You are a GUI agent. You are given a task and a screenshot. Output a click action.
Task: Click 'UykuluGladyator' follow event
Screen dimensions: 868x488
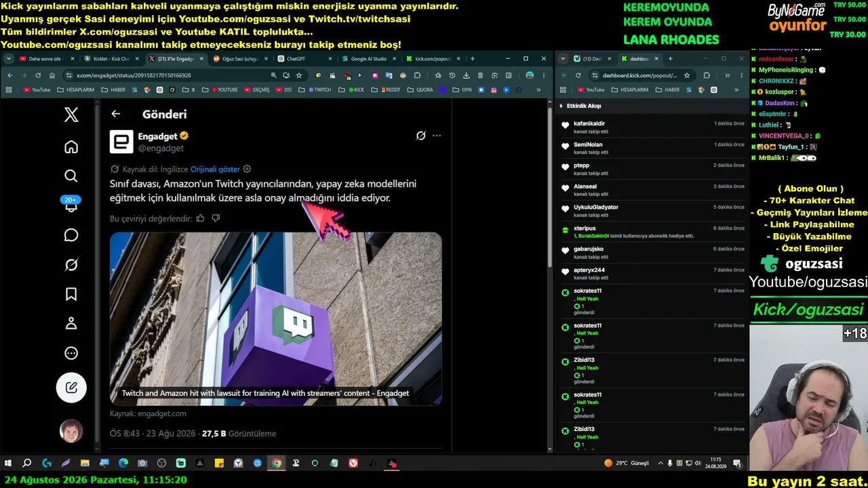click(x=596, y=207)
